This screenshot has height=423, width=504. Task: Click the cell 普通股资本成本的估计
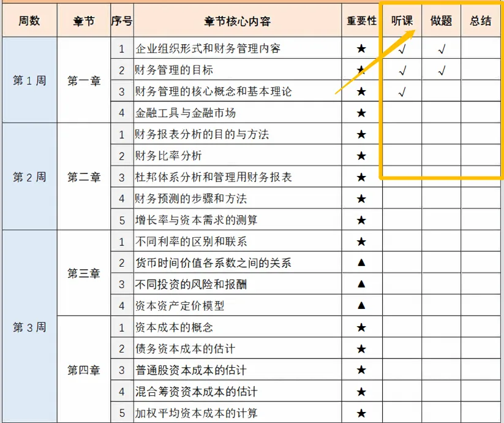[x=238, y=370]
